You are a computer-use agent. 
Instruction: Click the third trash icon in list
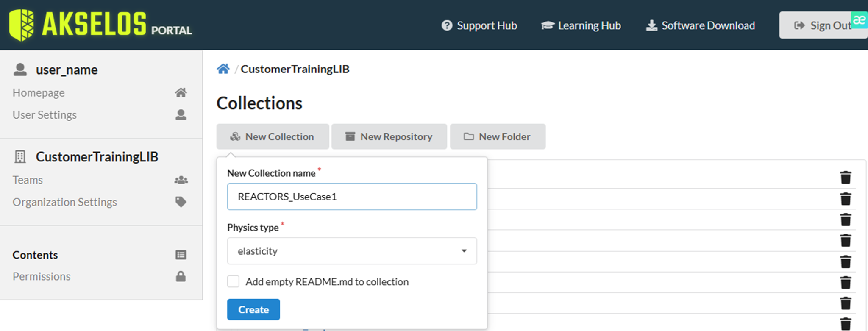click(846, 219)
